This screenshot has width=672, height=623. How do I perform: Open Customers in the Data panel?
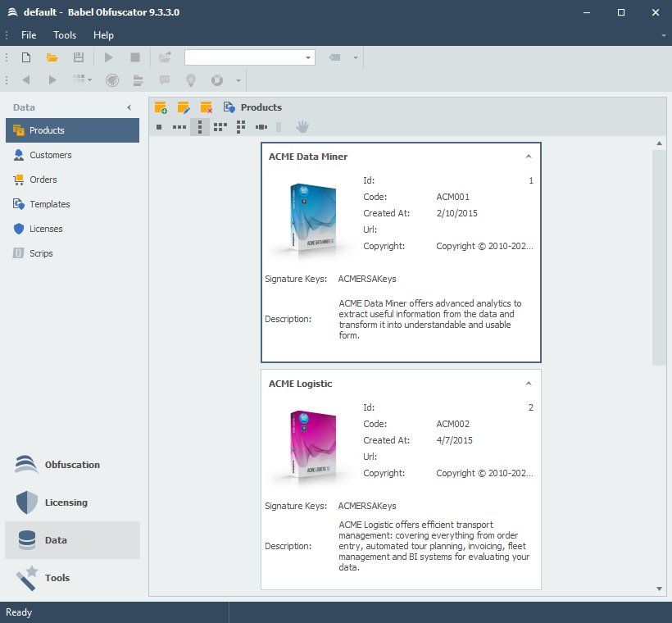[x=72, y=155]
